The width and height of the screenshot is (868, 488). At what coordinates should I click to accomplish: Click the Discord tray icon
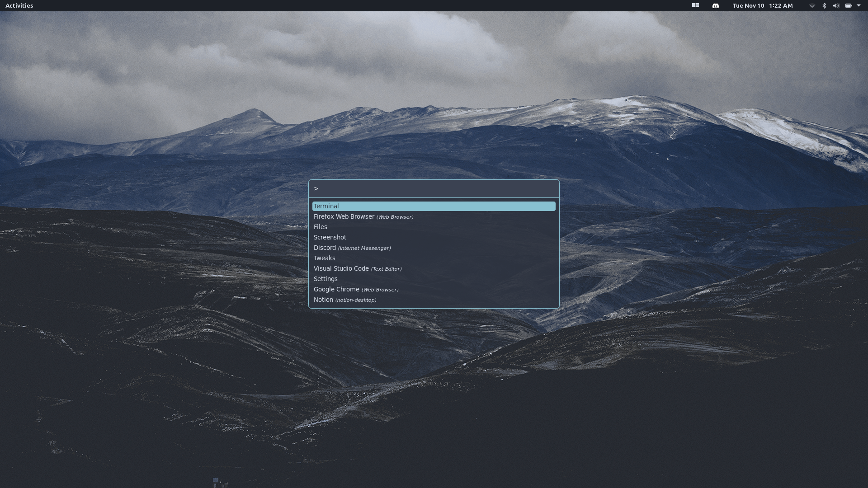click(x=715, y=6)
